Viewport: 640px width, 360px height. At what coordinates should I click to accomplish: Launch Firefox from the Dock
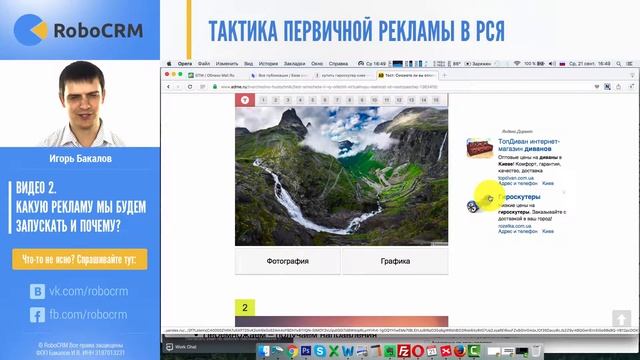[460, 351]
